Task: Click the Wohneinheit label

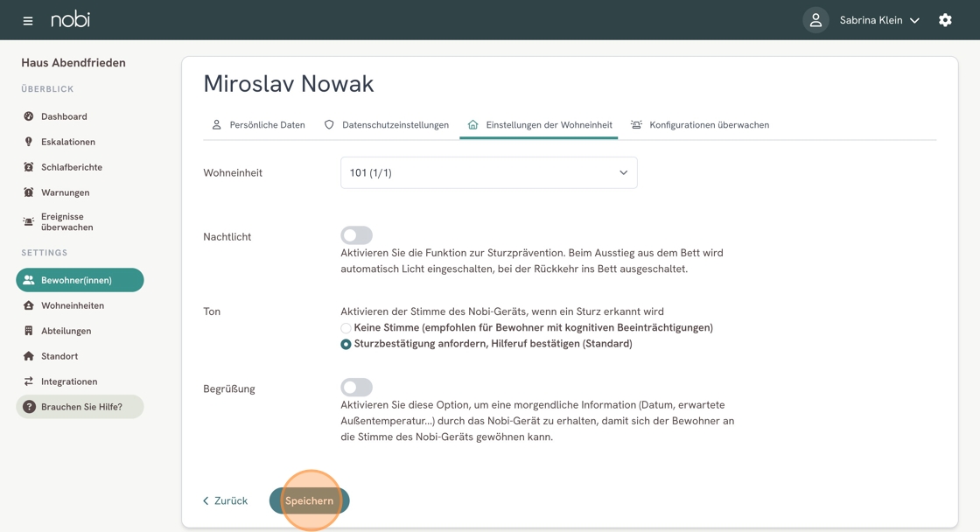Action: [233, 172]
